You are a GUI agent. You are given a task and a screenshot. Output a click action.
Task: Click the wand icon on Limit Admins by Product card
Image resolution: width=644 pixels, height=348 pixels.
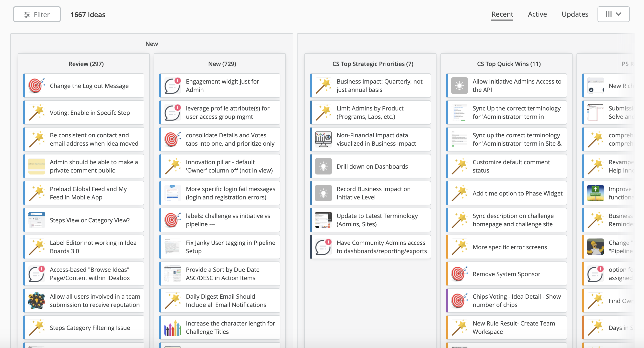(323, 113)
